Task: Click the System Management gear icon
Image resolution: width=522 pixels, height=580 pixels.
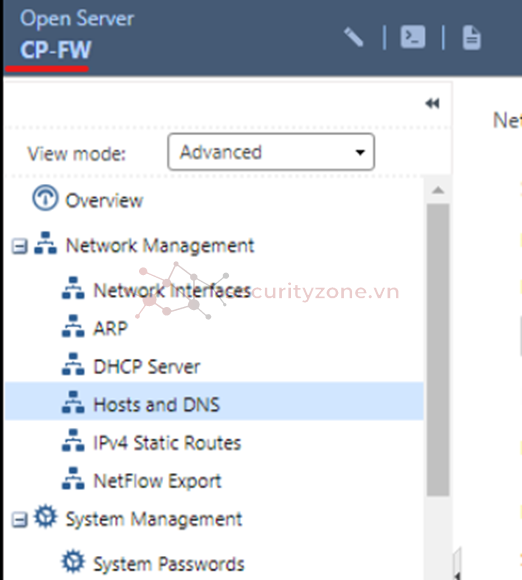Action: pyautogui.click(x=46, y=516)
